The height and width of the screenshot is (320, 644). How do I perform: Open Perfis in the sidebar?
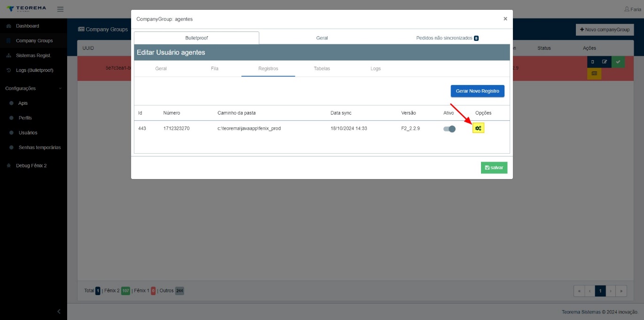pos(25,118)
